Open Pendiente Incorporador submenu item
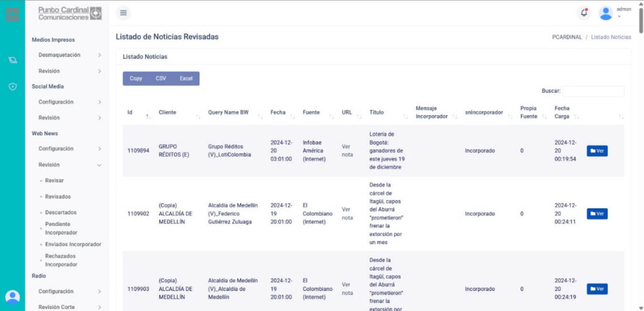Image resolution: width=644 pixels, height=311 pixels. [x=61, y=229]
